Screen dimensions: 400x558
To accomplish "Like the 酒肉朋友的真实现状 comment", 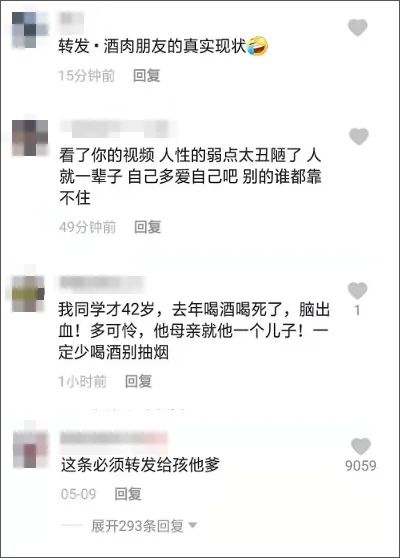I will 357,28.
